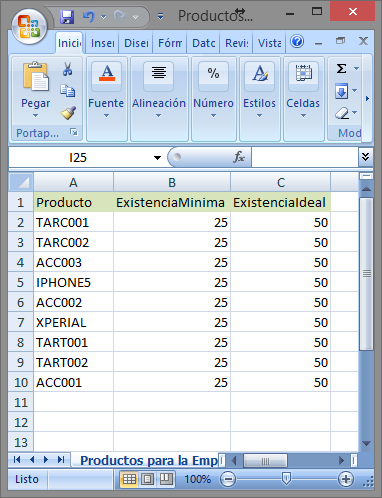Select column A header

point(73,182)
